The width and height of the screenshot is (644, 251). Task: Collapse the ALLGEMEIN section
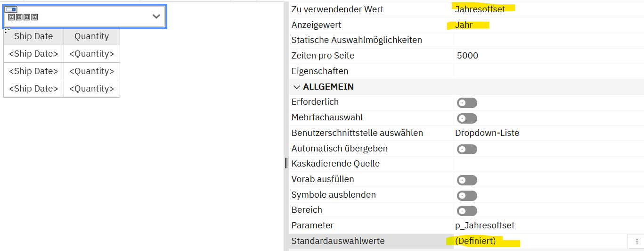[x=297, y=87]
